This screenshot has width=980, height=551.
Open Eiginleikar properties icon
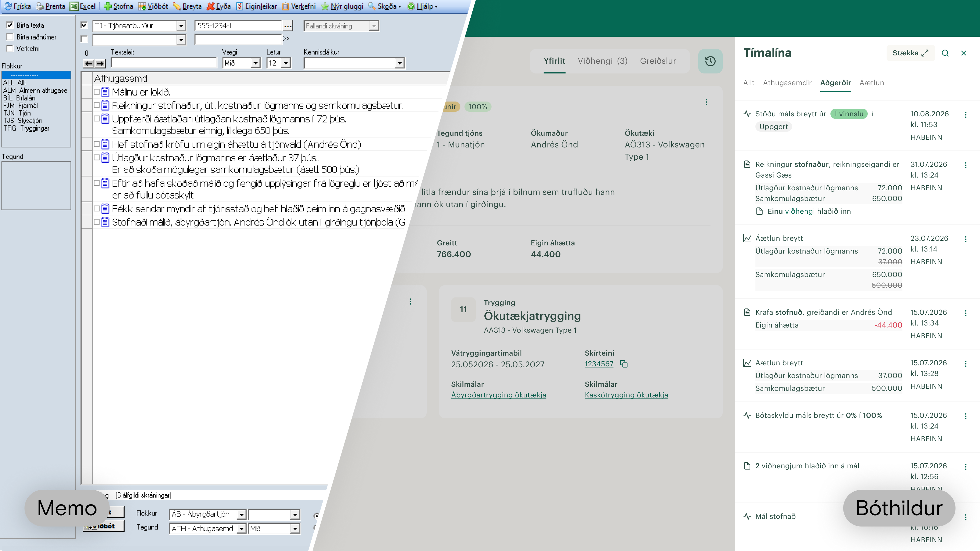pyautogui.click(x=240, y=6)
